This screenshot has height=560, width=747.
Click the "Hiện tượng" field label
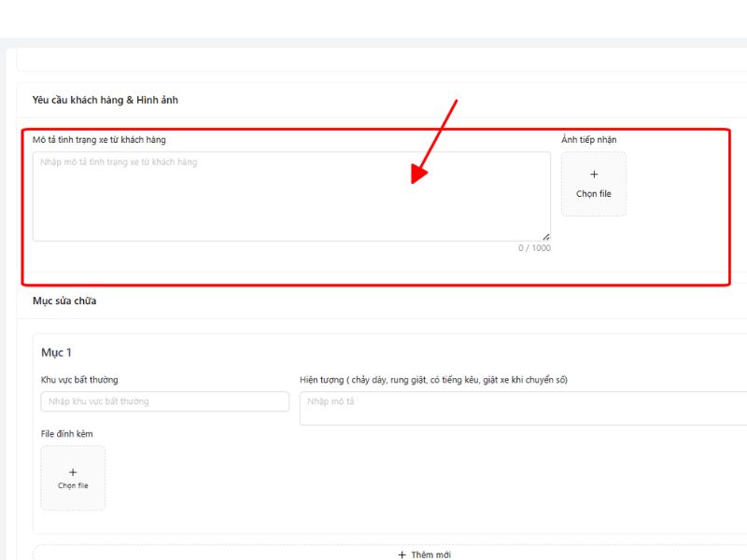coord(433,380)
